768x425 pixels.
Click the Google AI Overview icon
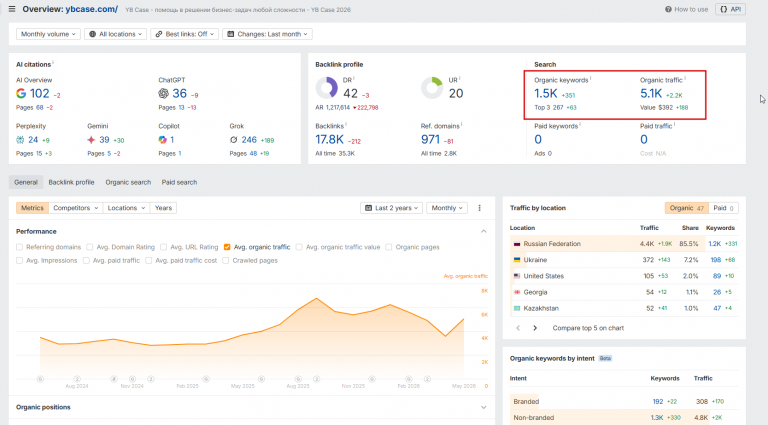pyautogui.click(x=21, y=93)
